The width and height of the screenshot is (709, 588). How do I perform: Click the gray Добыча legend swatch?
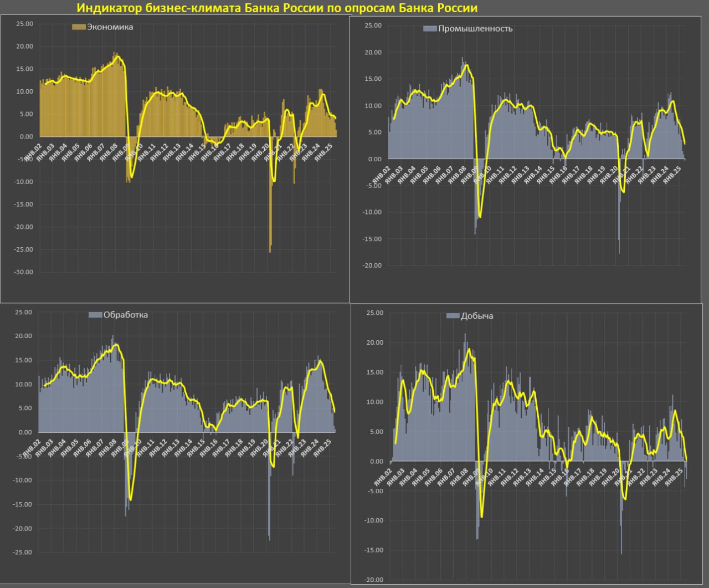tap(453, 316)
